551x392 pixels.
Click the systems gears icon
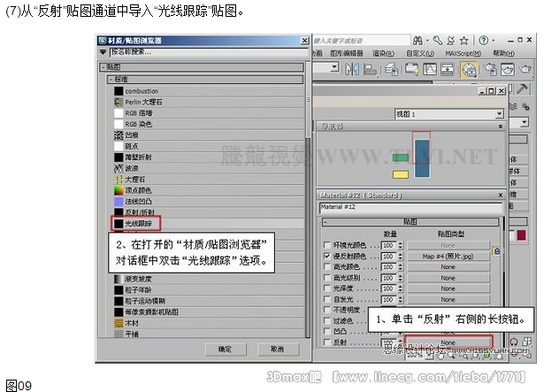pos(525,106)
